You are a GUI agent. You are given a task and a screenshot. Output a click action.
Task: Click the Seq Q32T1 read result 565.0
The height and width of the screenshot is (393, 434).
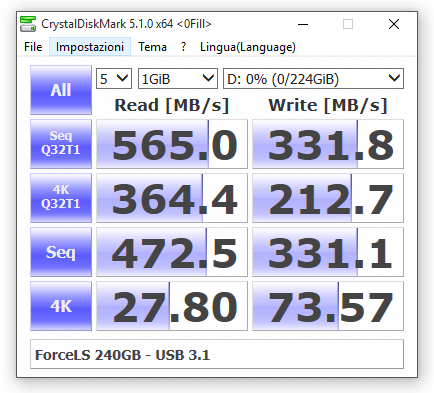coord(172,144)
